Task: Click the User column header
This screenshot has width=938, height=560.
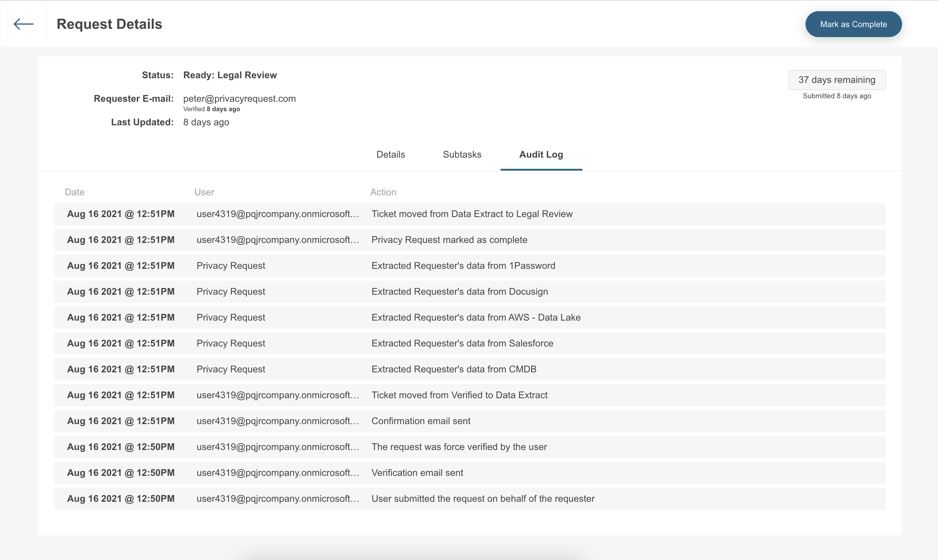Action: pos(204,192)
